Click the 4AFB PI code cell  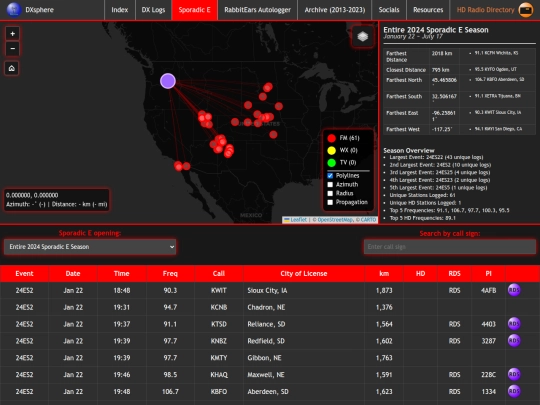488,290
